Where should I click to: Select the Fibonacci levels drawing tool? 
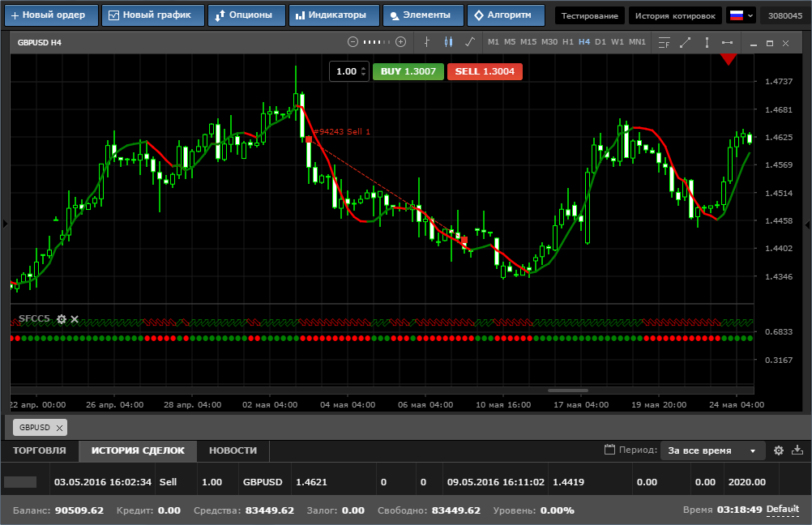click(664, 42)
